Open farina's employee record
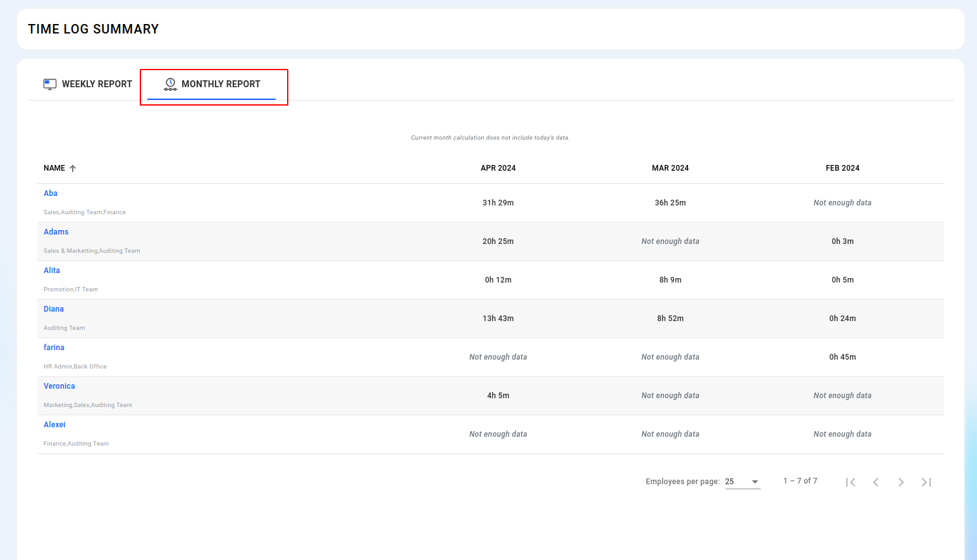The width and height of the screenshot is (977, 560). coord(54,348)
